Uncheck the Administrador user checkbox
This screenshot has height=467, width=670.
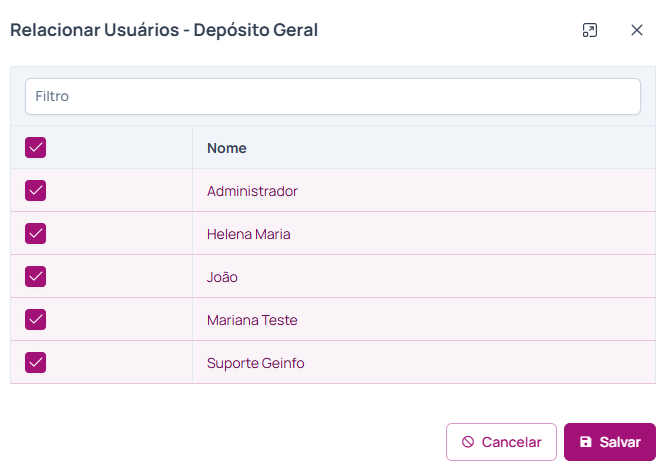coord(36,191)
